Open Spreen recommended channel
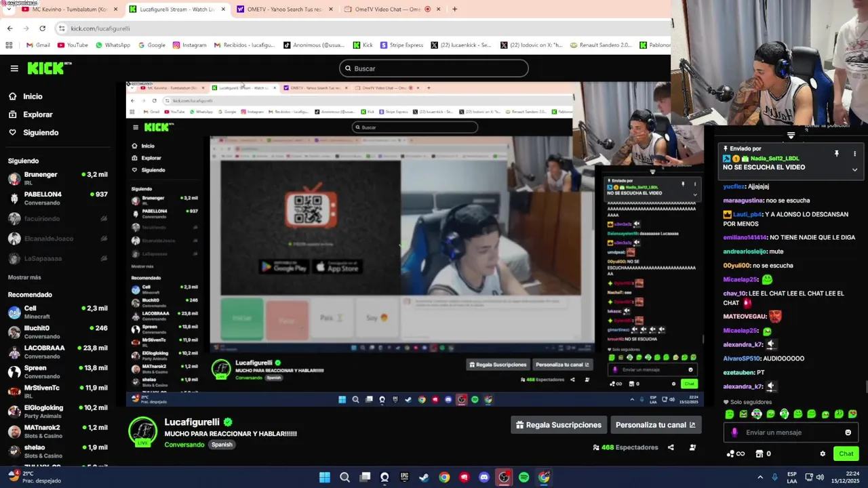The image size is (868, 488). point(58,371)
